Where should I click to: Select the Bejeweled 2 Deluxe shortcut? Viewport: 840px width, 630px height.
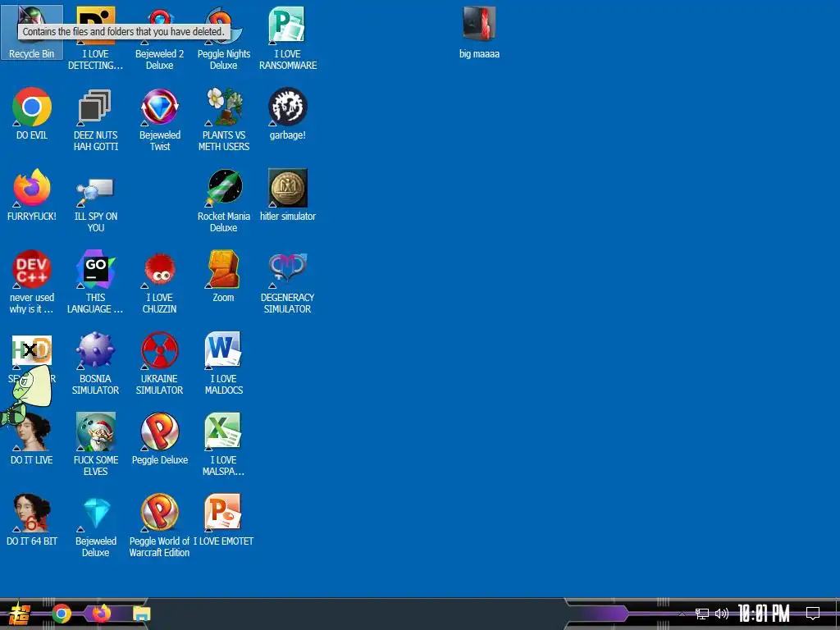[x=160, y=38]
